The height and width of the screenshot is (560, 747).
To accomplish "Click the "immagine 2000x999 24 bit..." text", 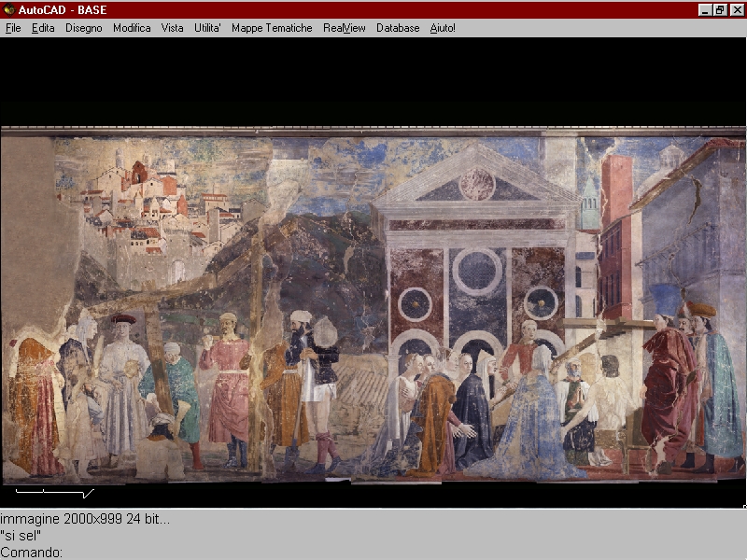I will pyautogui.click(x=85, y=519).
